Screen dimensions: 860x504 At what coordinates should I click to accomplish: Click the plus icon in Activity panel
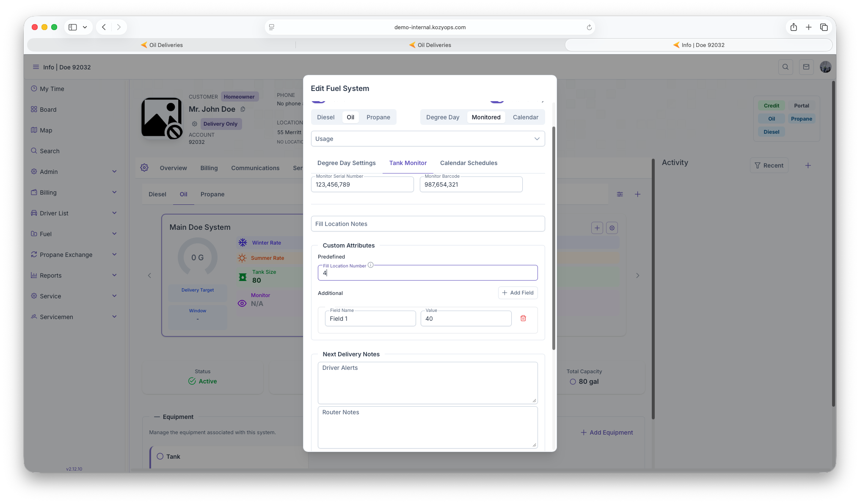tap(808, 165)
